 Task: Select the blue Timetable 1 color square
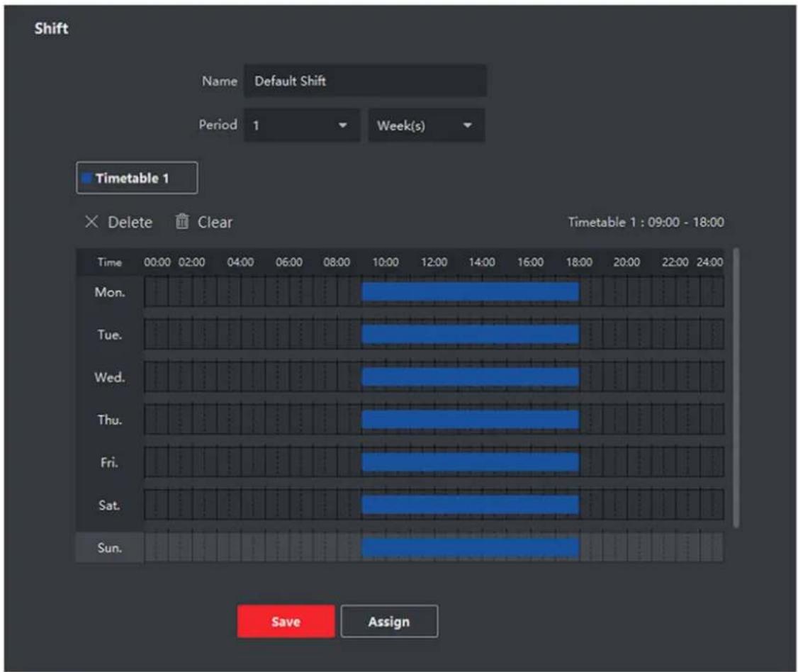point(86,178)
